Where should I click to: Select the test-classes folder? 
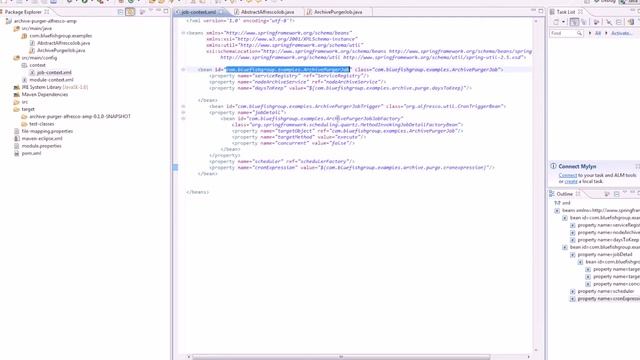(x=41, y=124)
